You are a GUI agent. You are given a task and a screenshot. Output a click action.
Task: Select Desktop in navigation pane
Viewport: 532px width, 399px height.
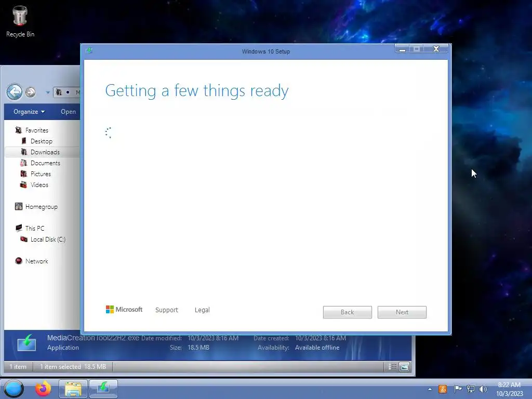[42, 141]
